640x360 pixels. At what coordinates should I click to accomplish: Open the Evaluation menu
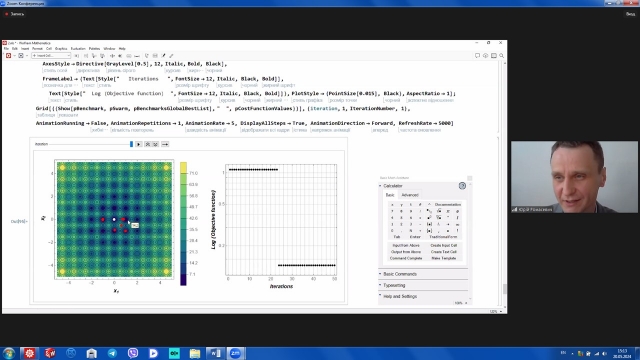click(78, 49)
